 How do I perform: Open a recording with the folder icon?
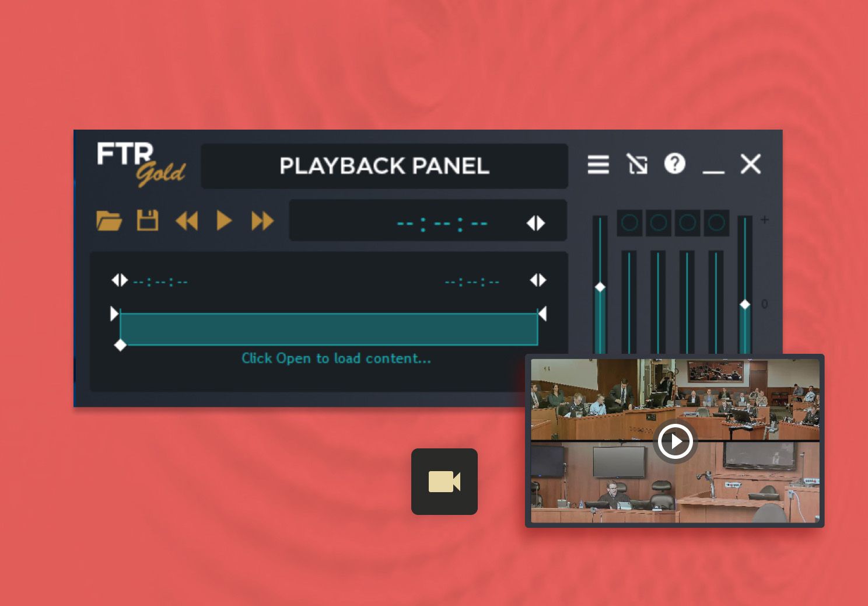(109, 221)
